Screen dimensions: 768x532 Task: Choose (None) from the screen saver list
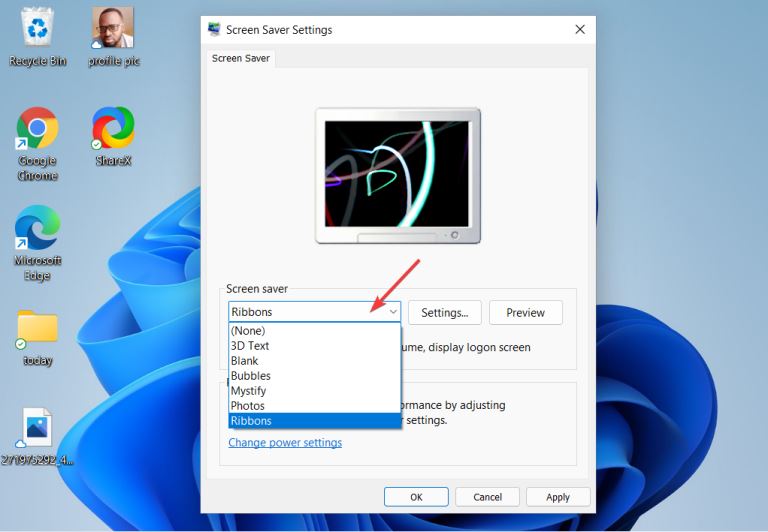(314, 331)
